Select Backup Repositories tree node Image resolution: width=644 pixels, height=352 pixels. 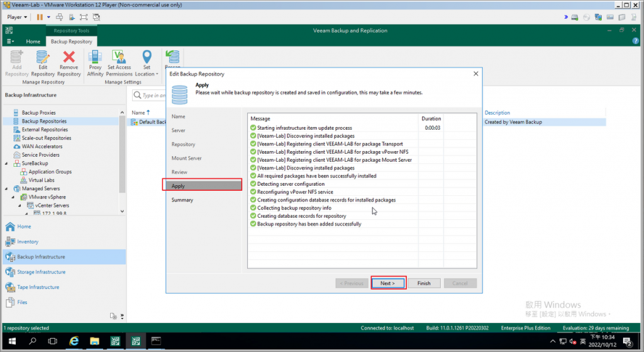[44, 122]
